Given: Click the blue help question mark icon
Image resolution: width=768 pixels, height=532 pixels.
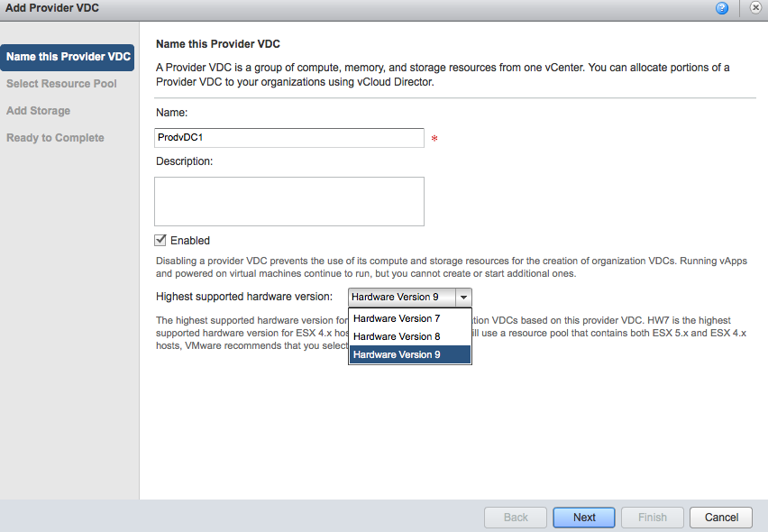Looking at the screenshot, I should 722,8.
